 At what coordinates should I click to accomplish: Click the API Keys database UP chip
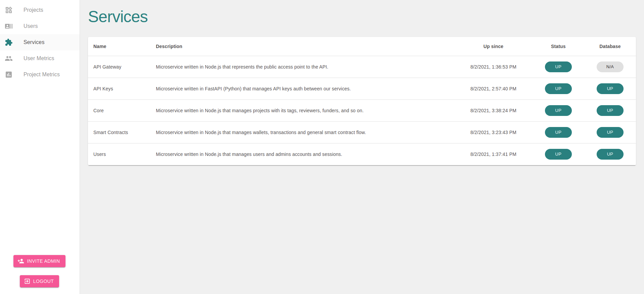(x=610, y=89)
